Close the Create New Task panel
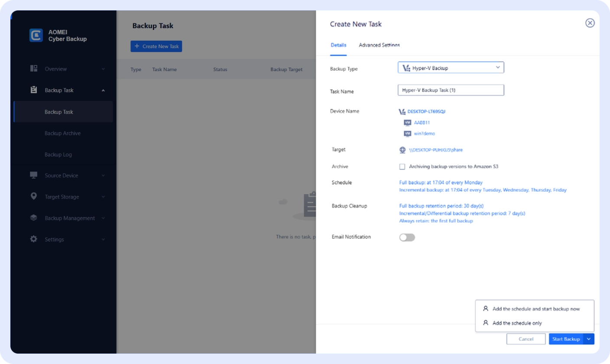The height and width of the screenshot is (364, 610). pyautogui.click(x=590, y=23)
